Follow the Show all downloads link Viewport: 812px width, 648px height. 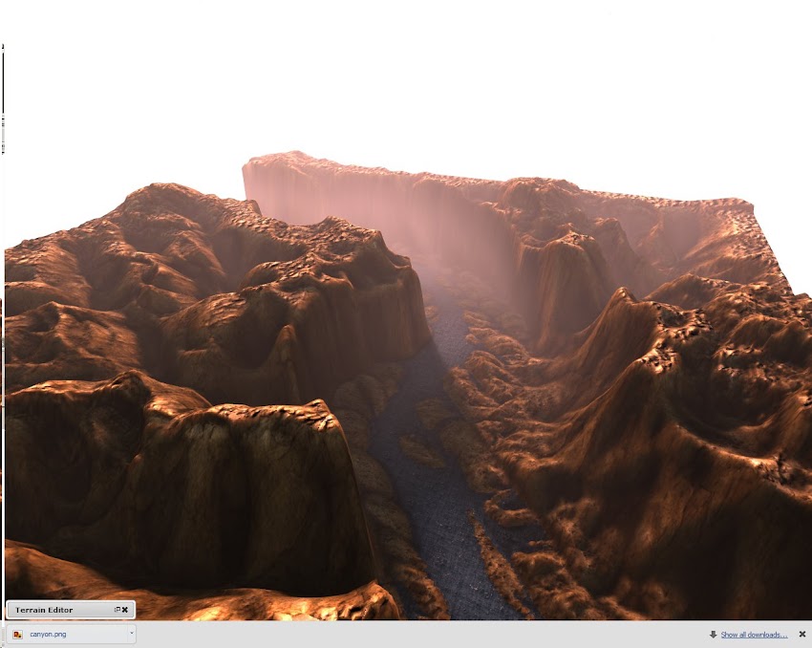(755, 634)
